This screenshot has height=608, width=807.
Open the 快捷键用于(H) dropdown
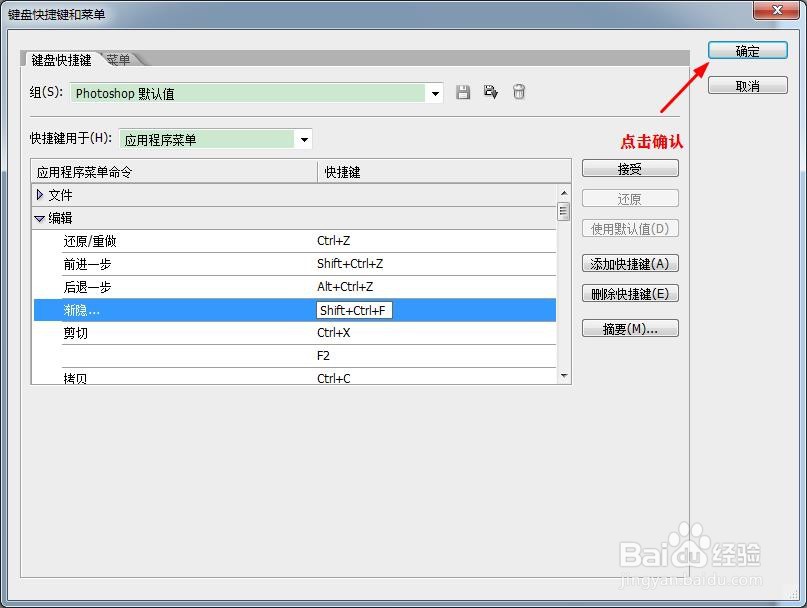coord(303,139)
